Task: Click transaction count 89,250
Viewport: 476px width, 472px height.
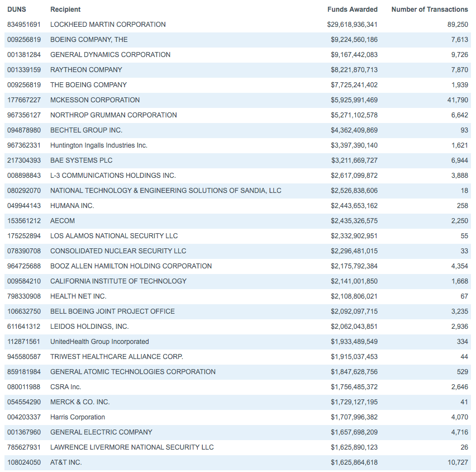Action: click(x=458, y=25)
